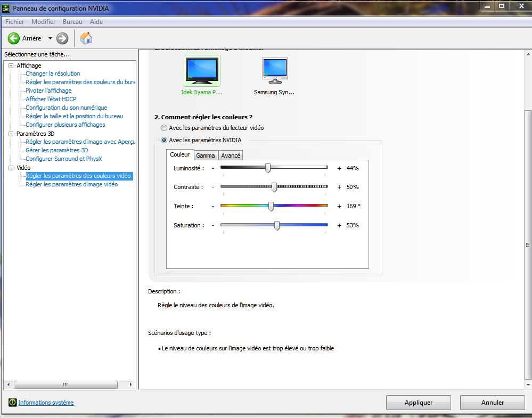Click the Appliquer button
The height and width of the screenshot is (418, 532).
click(419, 403)
